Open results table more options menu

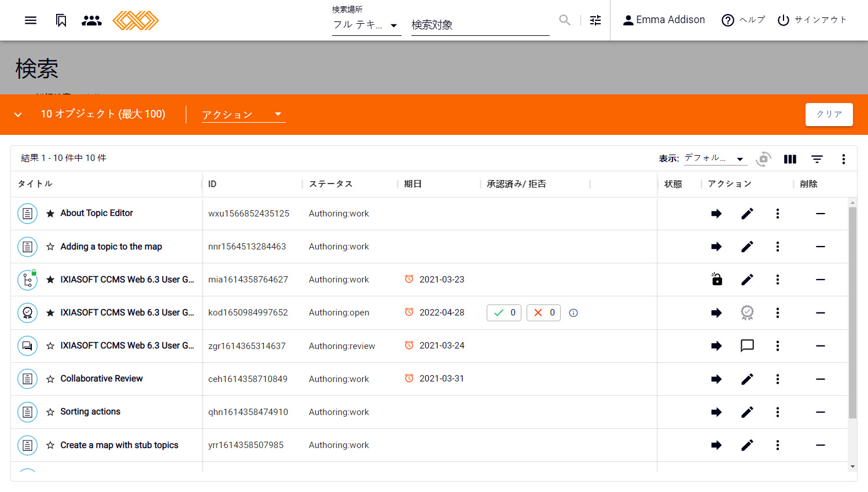coord(844,159)
